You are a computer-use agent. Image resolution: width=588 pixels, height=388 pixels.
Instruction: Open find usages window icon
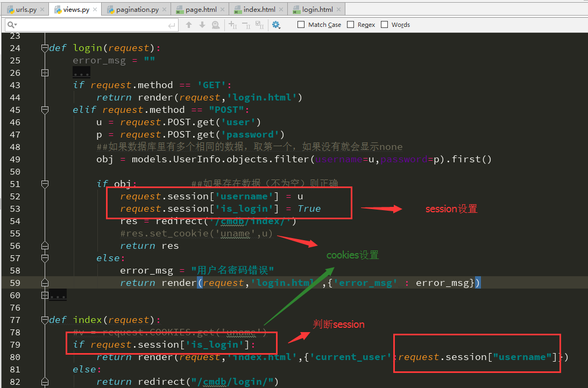(x=216, y=25)
